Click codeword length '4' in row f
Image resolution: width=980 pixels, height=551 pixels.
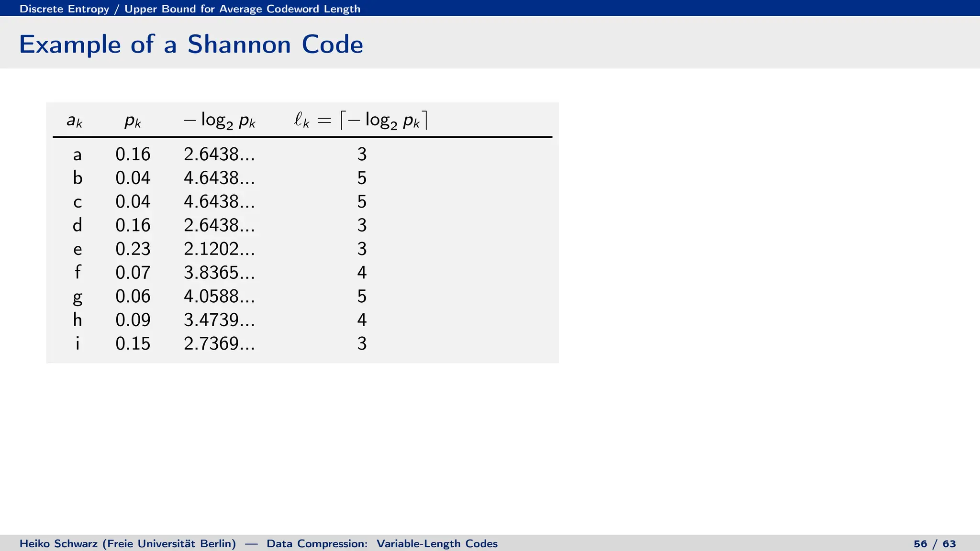click(362, 273)
